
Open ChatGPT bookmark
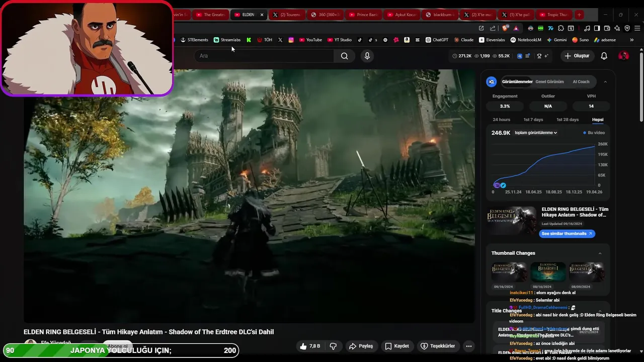pos(437,40)
